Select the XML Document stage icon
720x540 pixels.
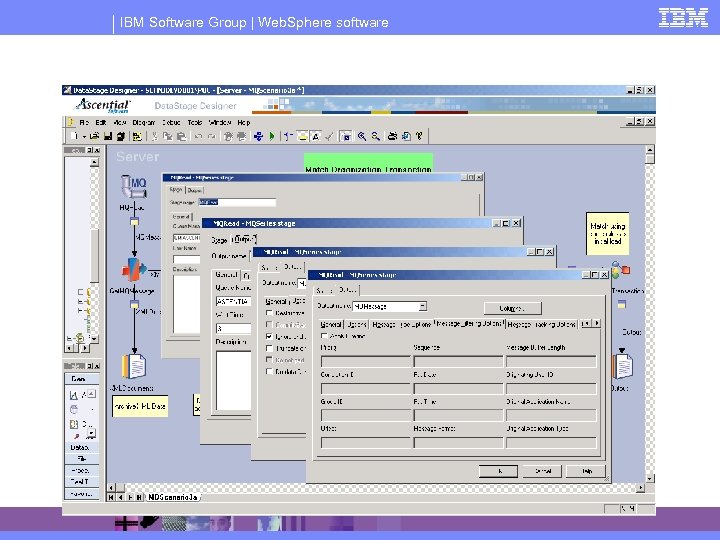click(x=134, y=366)
